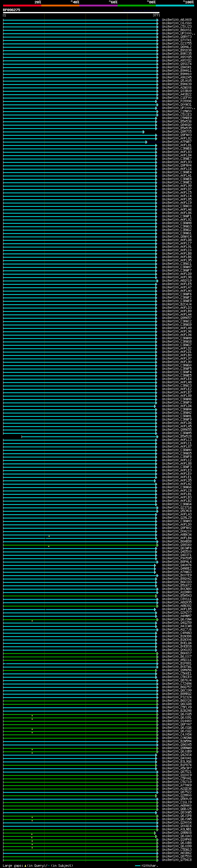
Task: Click the label UniRef100_Q6JSN4
Action: pos(177,619)
